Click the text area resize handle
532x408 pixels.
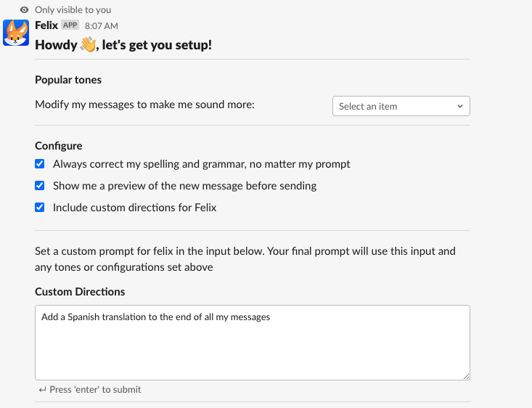pyautogui.click(x=466, y=376)
